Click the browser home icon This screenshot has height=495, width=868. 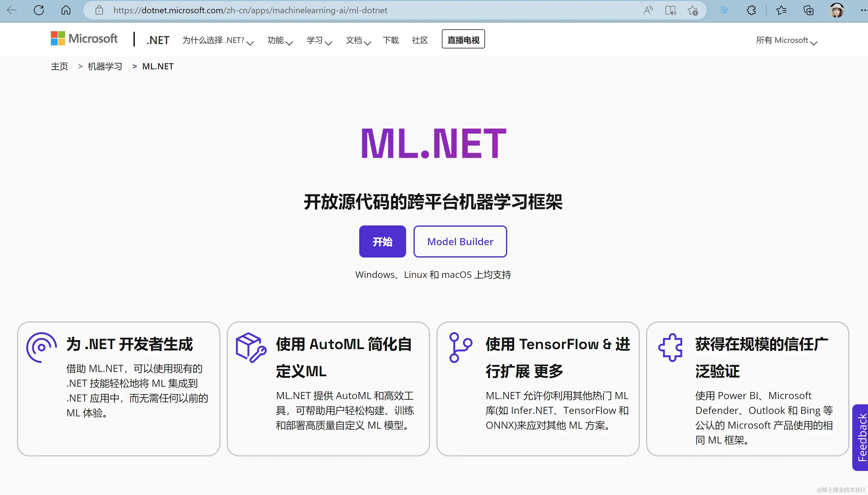[66, 10]
